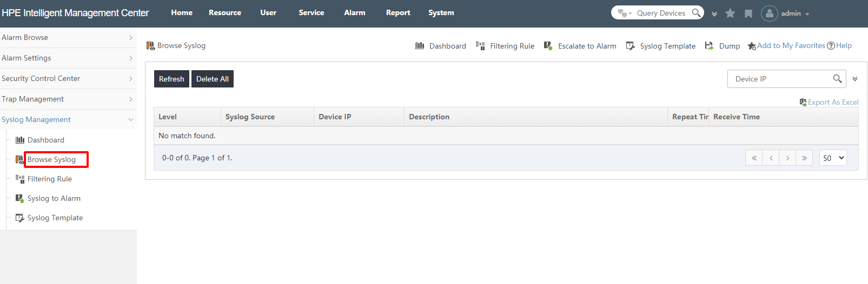Go to next page of results

pos(787,158)
